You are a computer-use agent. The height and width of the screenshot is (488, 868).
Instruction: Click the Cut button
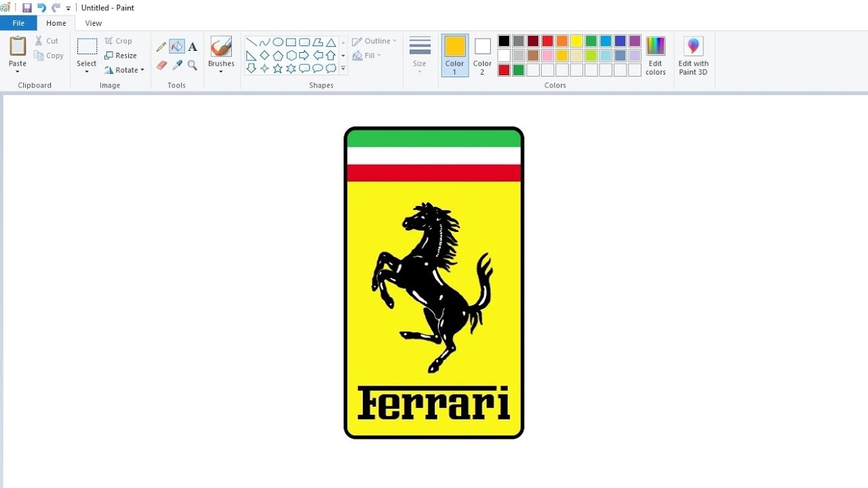(x=47, y=41)
